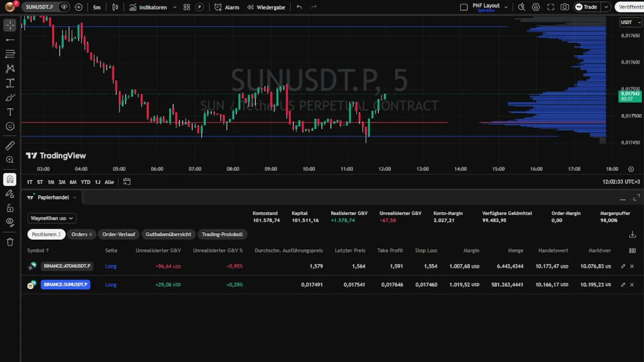Maximize the Papierhandel trading panel

point(636,198)
